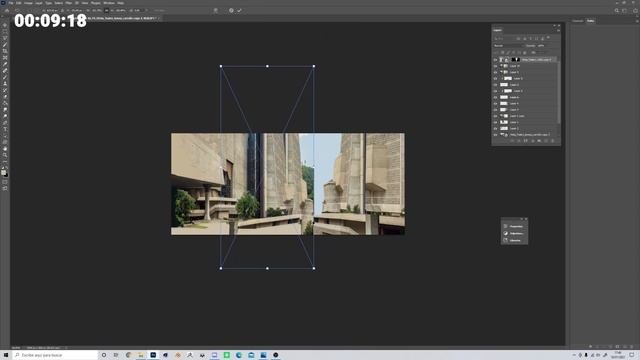Create new adjustment layer icon in Layers panel

click(533, 141)
